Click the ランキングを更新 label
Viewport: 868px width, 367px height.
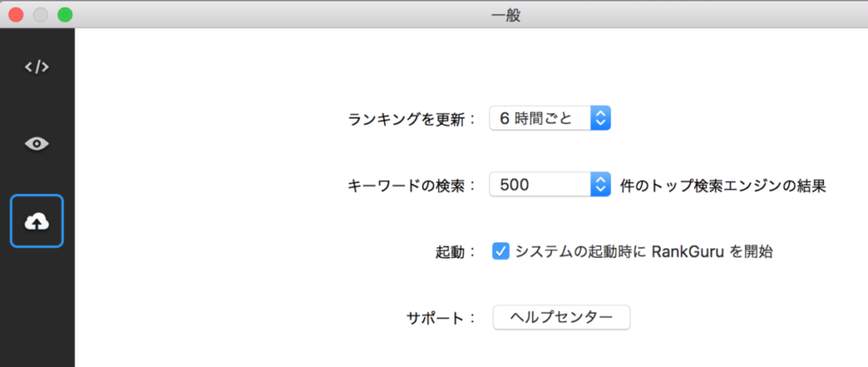412,120
